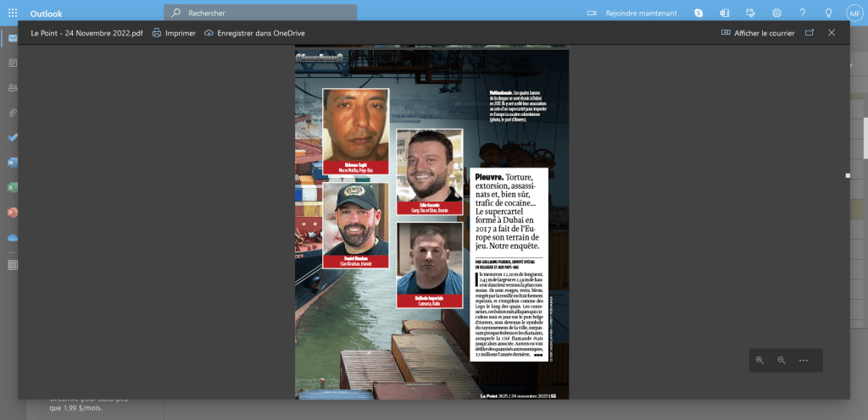Zoom out of the PDF preview
Image resolution: width=868 pixels, height=420 pixels.
pyautogui.click(x=782, y=360)
